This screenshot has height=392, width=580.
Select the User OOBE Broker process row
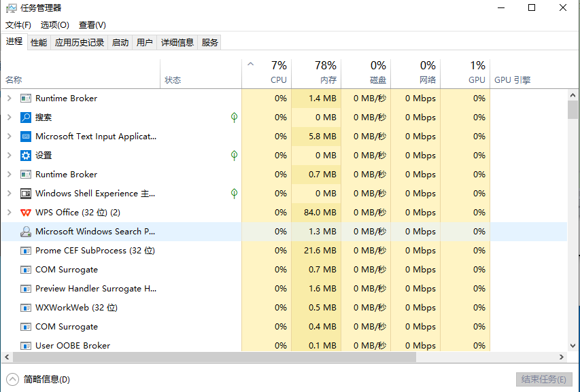pos(73,345)
